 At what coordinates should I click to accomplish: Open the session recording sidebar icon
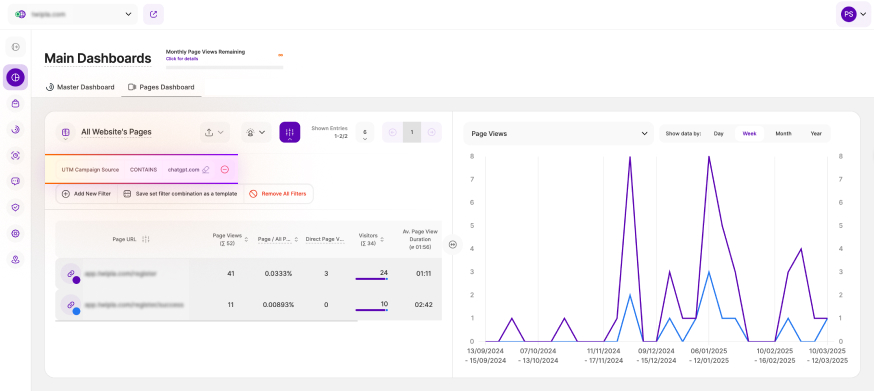[16, 156]
